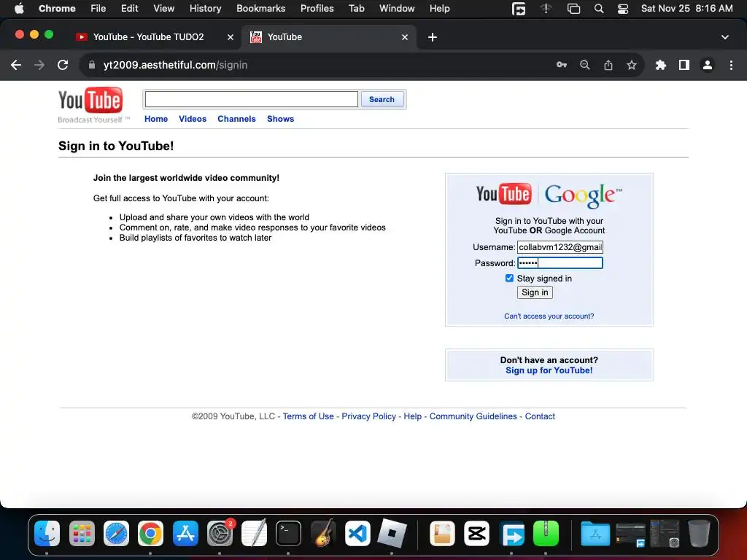747x560 pixels.
Task: Open Privacy Policy footer link
Action: coord(368,416)
